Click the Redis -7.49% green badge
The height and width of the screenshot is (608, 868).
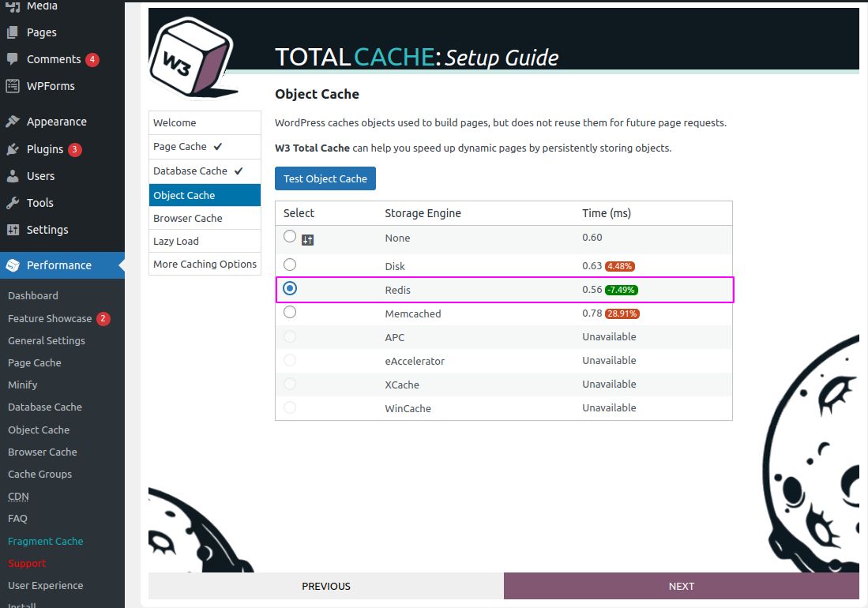pos(621,290)
